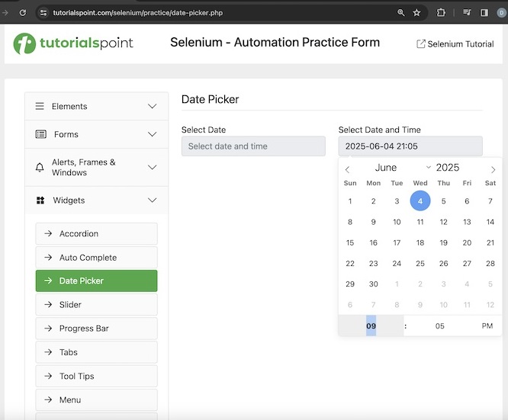
Task: Pick June 1 in the calendar
Action: point(350,201)
